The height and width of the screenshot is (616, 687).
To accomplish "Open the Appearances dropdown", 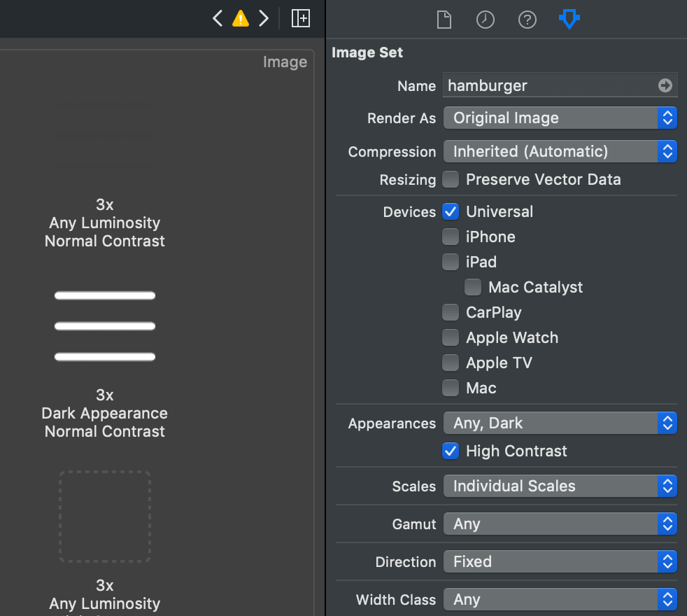I will pos(560,423).
